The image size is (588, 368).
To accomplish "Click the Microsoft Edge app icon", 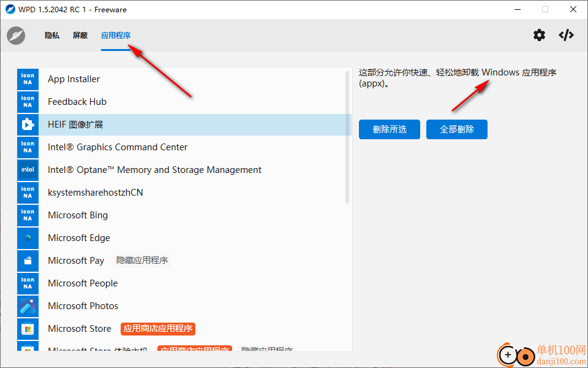I will [x=28, y=238].
